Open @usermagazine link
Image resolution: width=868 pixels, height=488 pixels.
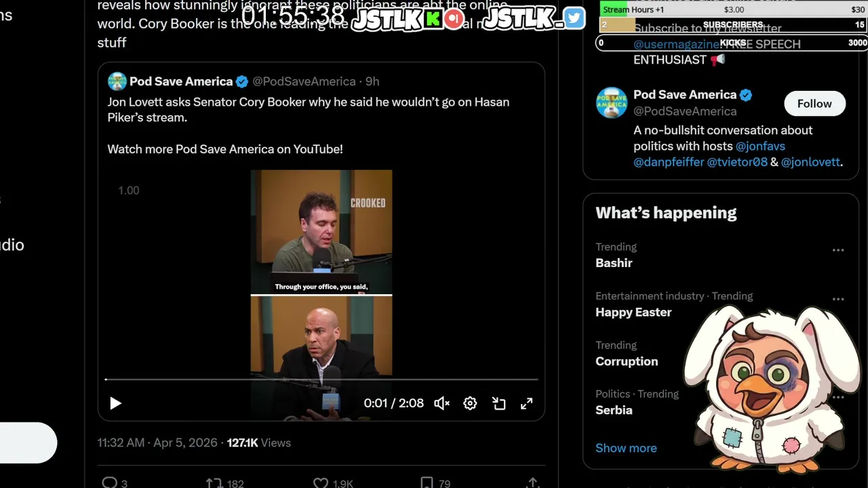coord(676,44)
